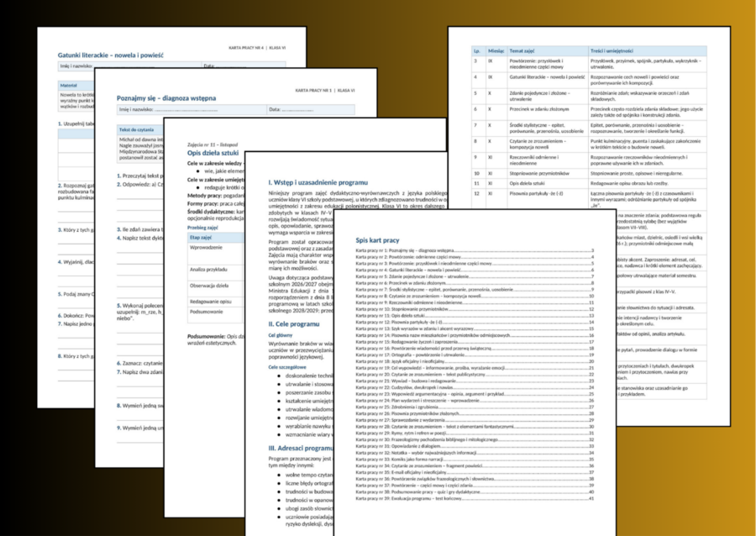Viewport: 756px width, 536px height.
Task: Click table cell 'Rzeczowniki odmienne i nieodmienne'
Action: point(547,160)
